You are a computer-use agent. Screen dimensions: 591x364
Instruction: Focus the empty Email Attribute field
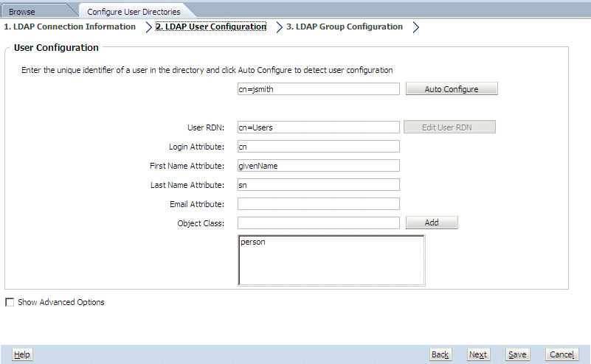[318, 204]
